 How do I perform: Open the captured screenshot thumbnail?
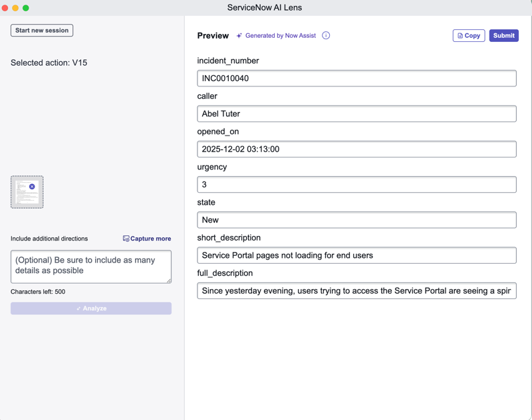coord(27,192)
